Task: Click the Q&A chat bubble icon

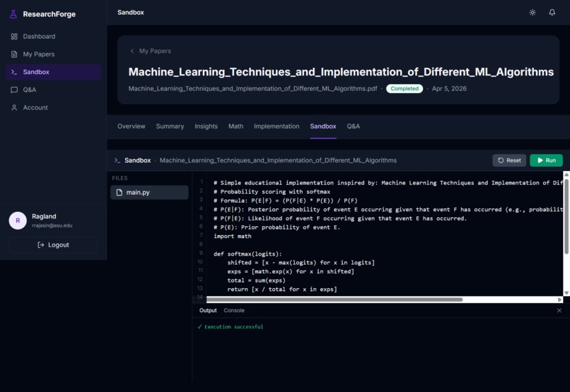Action: pyautogui.click(x=14, y=90)
